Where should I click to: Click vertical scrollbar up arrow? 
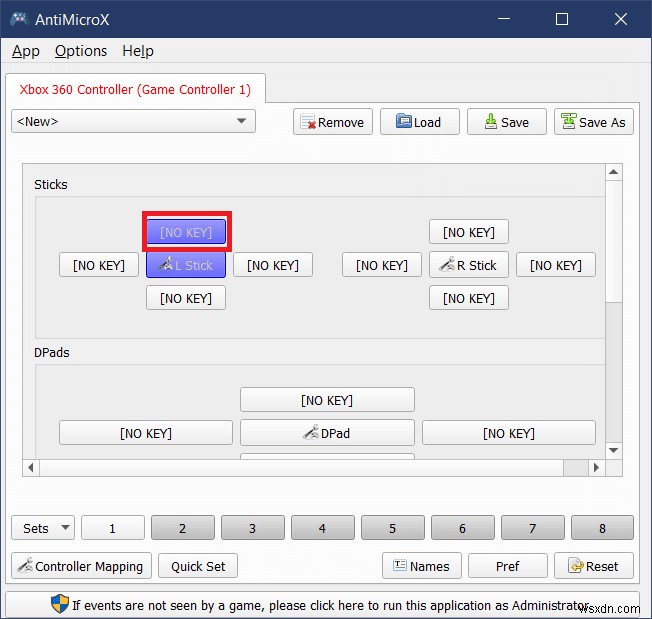(x=613, y=172)
